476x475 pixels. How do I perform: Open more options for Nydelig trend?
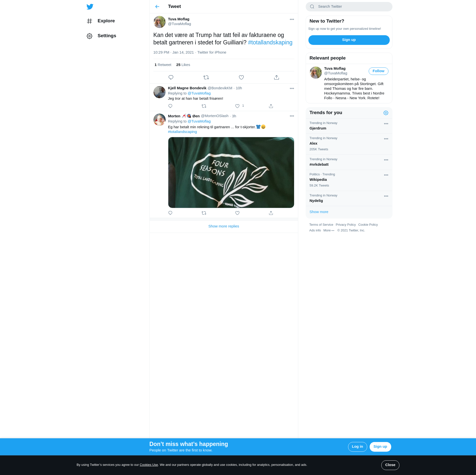click(x=386, y=196)
